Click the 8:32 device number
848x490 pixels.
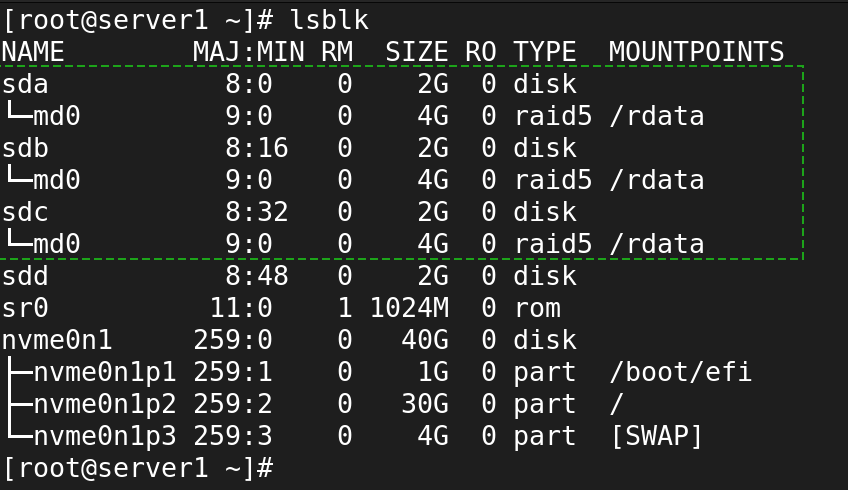(x=257, y=212)
